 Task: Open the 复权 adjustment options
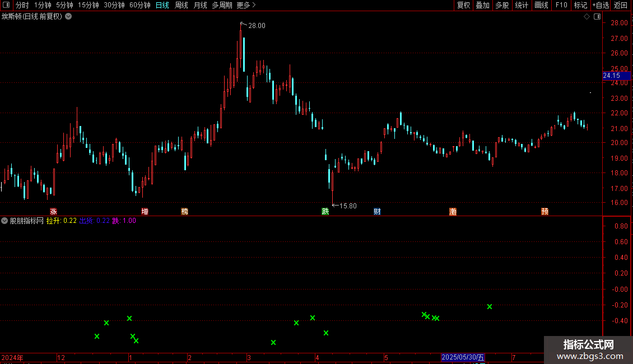pos(463,5)
